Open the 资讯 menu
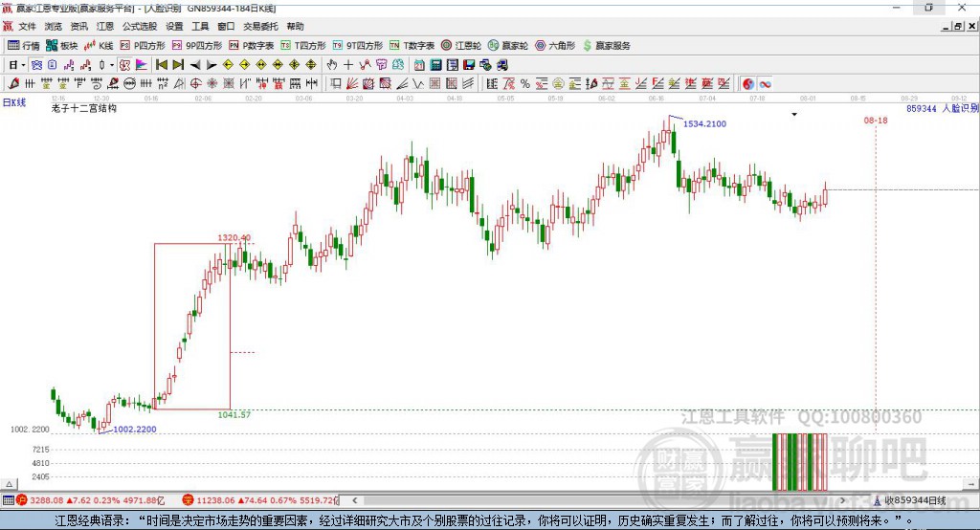 pos(78,26)
